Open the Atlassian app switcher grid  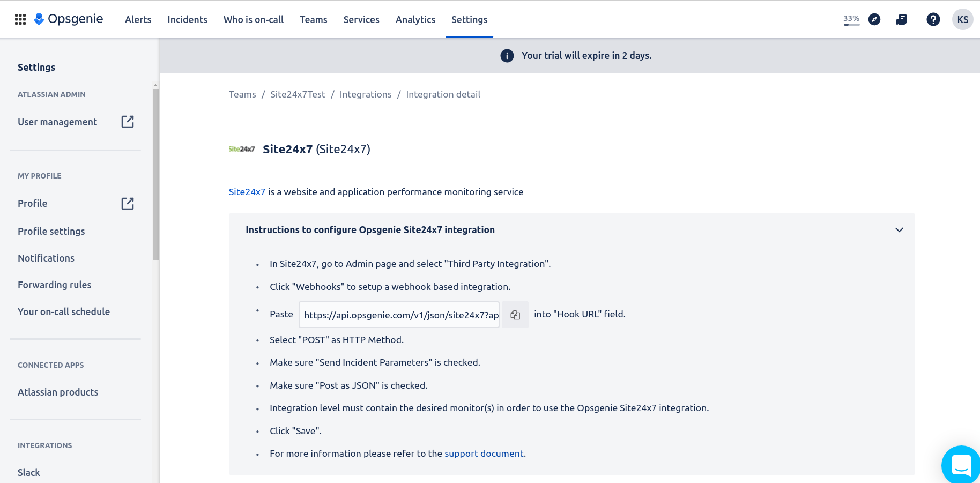[20, 19]
